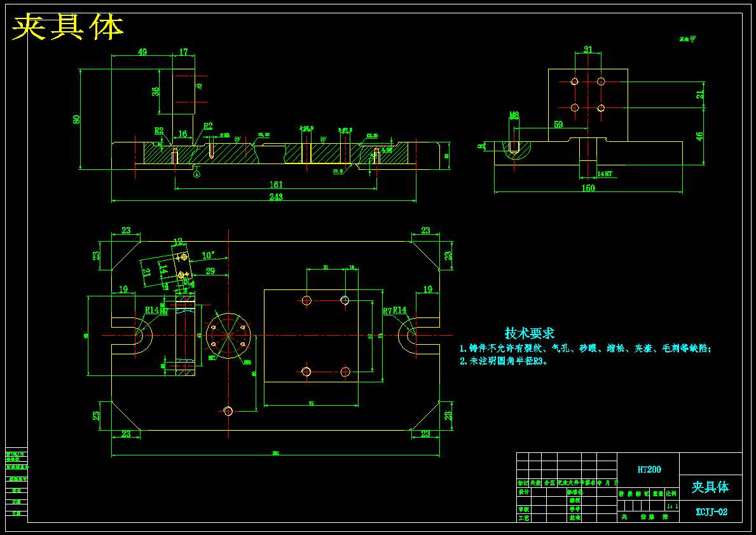Select the vertical 21 dimension above 46
Viewport: 756px width, 535px height.
[x=700, y=95]
